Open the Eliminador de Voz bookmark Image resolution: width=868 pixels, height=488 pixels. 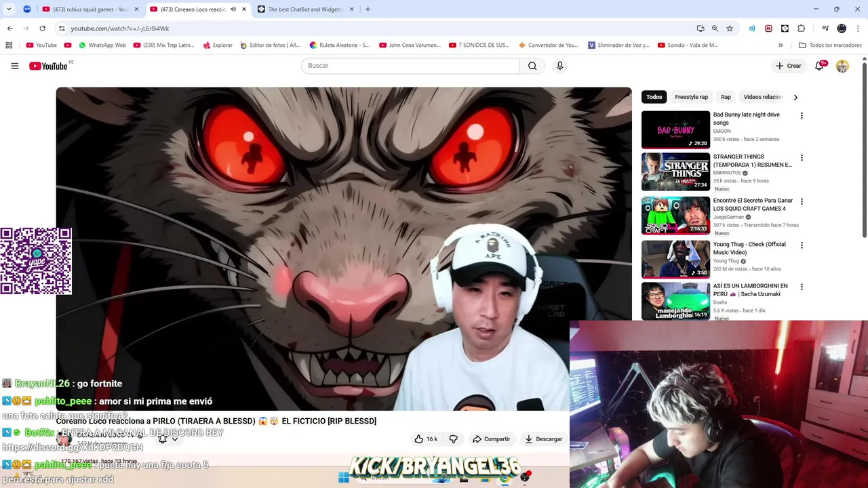618,45
